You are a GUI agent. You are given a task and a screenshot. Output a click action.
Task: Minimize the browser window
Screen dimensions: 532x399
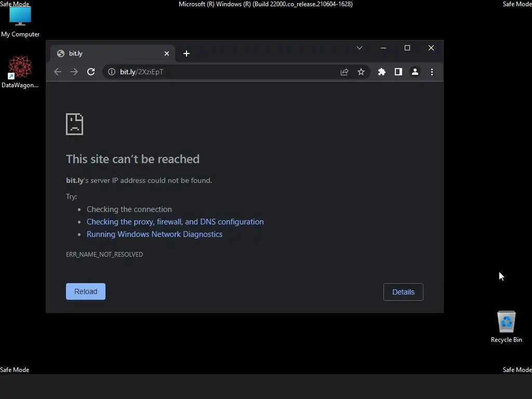[383, 48]
